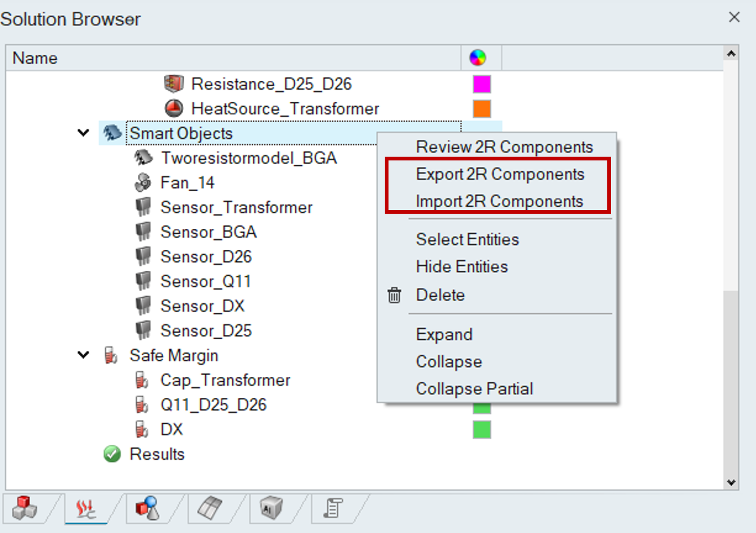Select Sensor_D25 in the tree

[x=206, y=331]
